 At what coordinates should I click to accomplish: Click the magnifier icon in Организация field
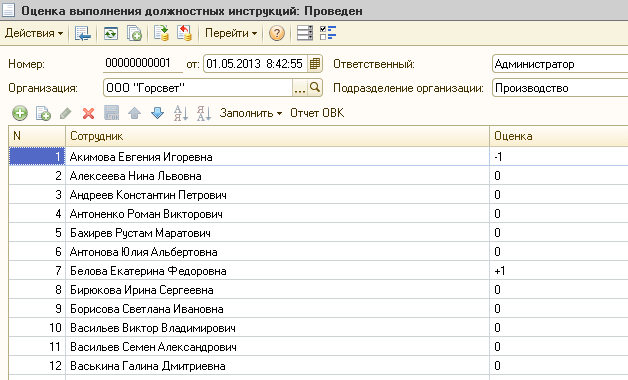(x=315, y=88)
